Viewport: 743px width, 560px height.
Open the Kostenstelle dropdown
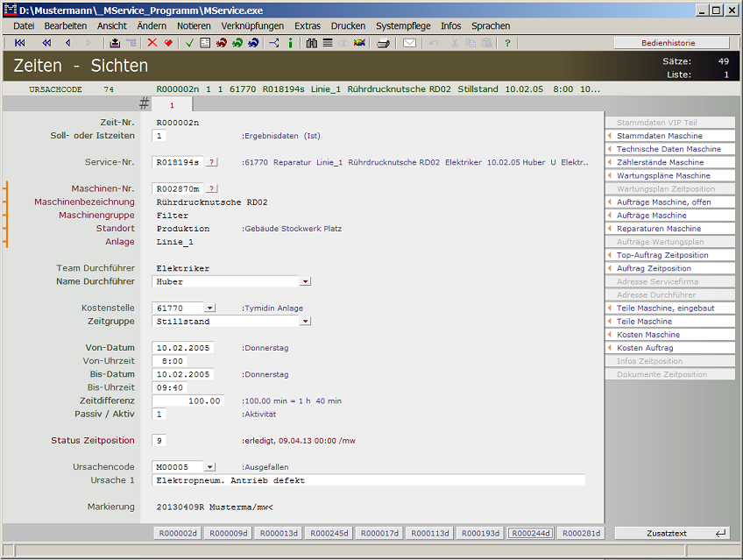[209, 308]
